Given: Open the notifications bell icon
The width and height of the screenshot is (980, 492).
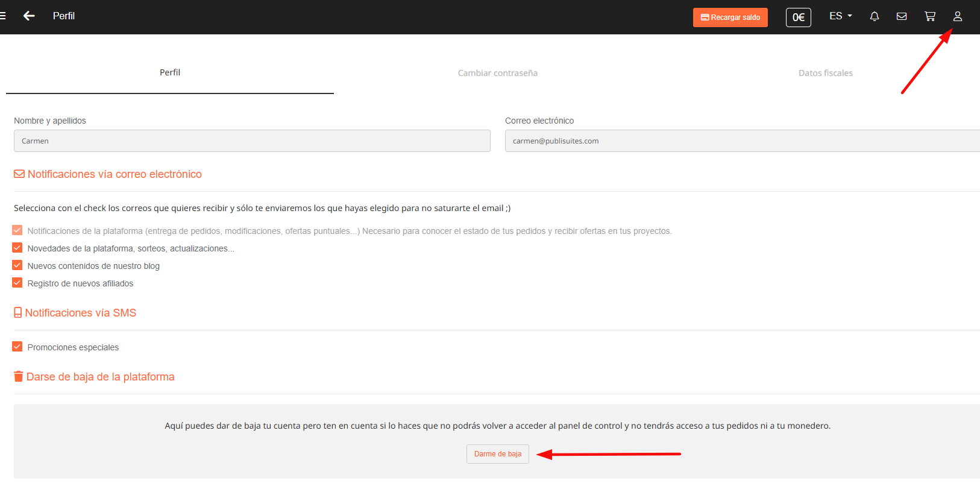Looking at the screenshot, I should coord(874,17).
